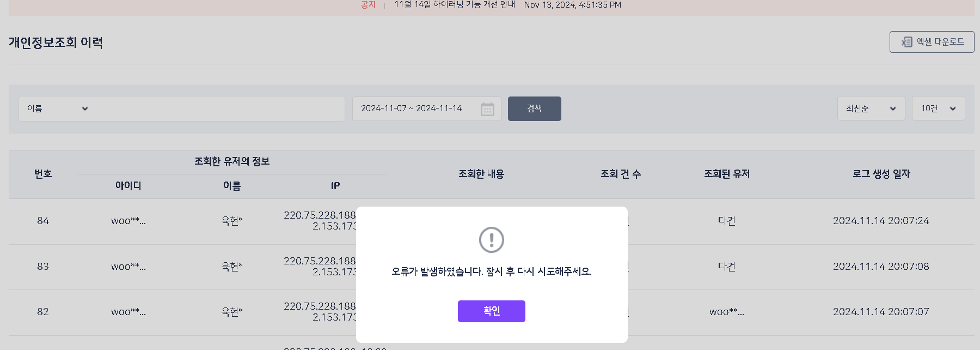Image resolution: width=980 pixels, height=350 pixels.
Task: Click the 조회 건 수 column header
Action: coord(620,174)
